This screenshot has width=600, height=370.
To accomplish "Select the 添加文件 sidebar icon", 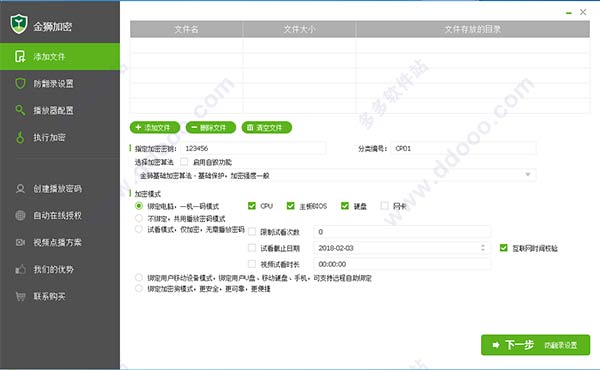I will click(20, 57).
